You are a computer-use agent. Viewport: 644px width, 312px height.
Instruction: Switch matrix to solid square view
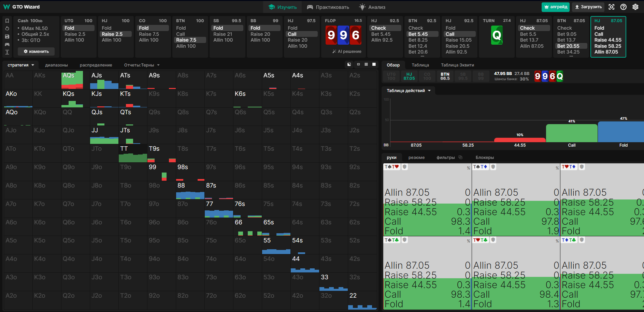tap(374, 64)
